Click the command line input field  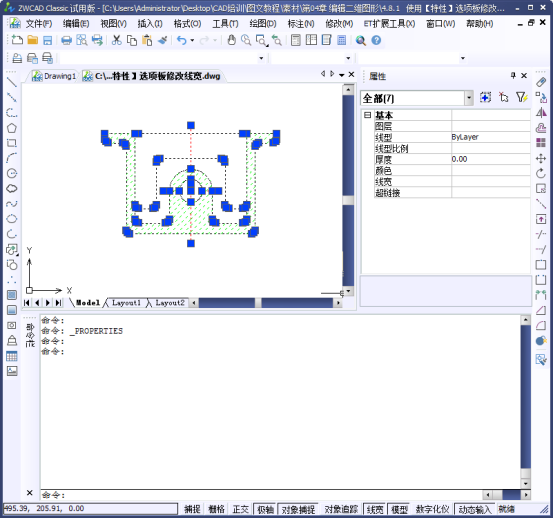(x=261, y=495)
